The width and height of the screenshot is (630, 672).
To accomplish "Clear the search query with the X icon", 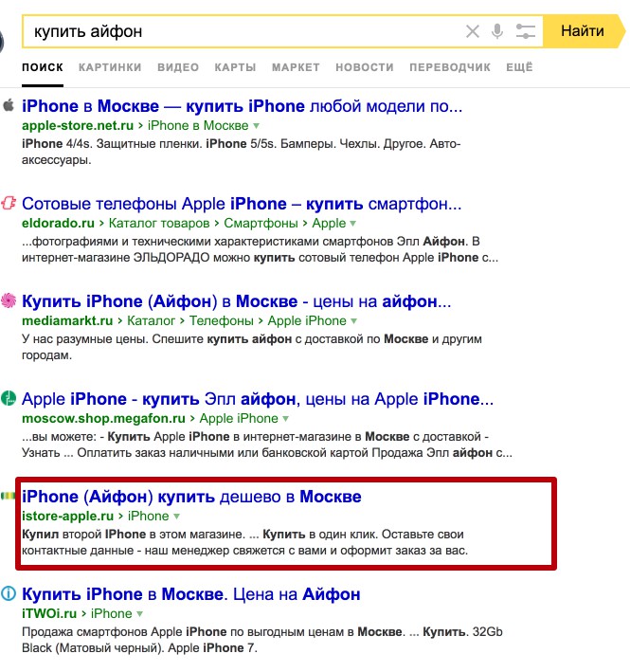I will point(473,31).
